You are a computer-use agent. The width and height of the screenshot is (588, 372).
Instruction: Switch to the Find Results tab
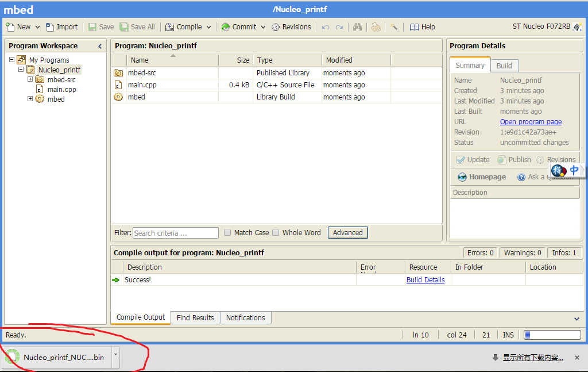pos(195,317)
